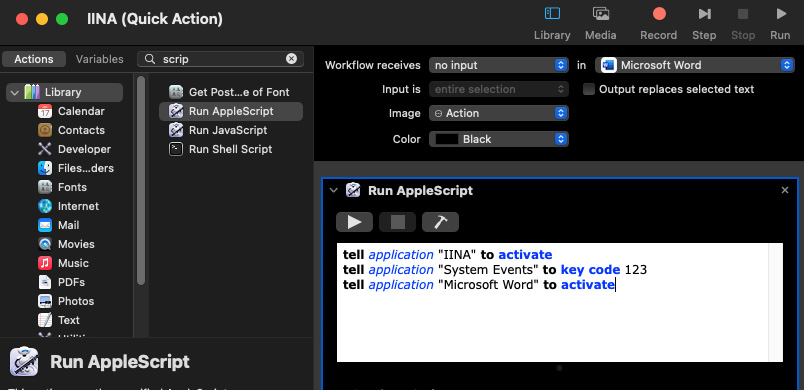Switch to the Variables tab
Image resolution: width=804 pixels, height=390 pixels.
(99, 59)
